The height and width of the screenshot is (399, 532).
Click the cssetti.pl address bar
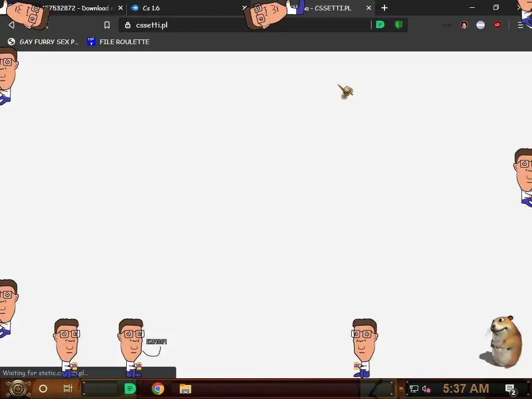click(244, 25)
